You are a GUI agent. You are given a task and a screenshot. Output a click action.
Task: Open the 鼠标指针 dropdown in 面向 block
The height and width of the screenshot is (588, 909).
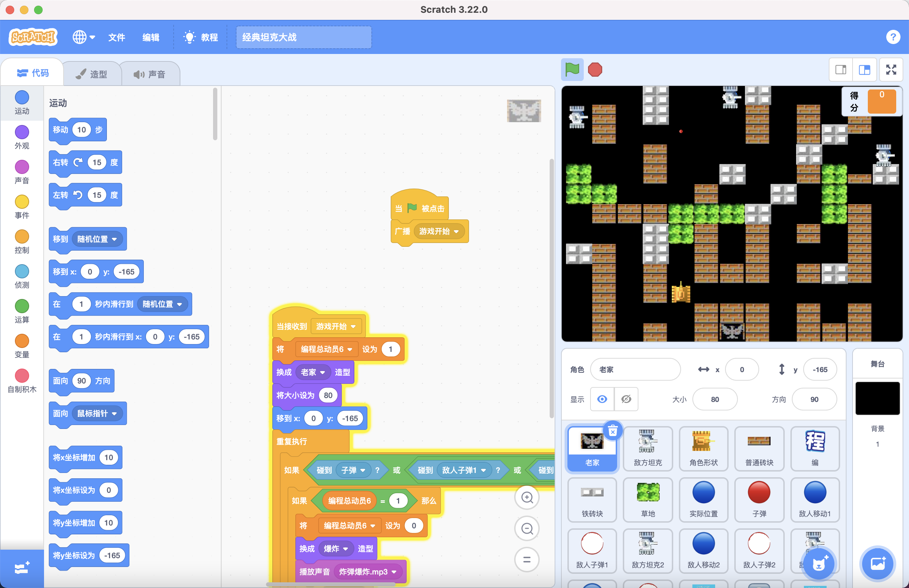tap(97, 414)
